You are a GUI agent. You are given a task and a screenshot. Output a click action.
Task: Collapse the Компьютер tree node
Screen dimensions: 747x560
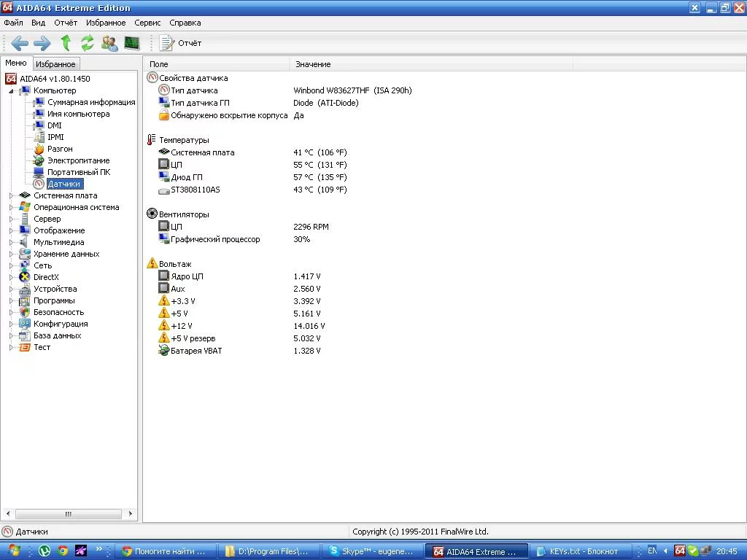[11, 91]
